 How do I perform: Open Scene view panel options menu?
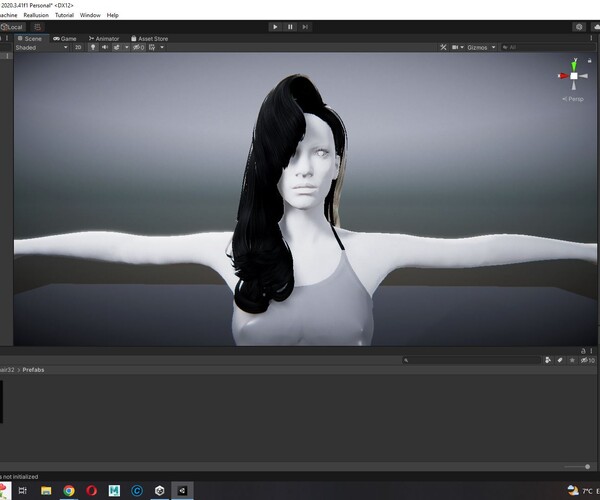(591, 38)
